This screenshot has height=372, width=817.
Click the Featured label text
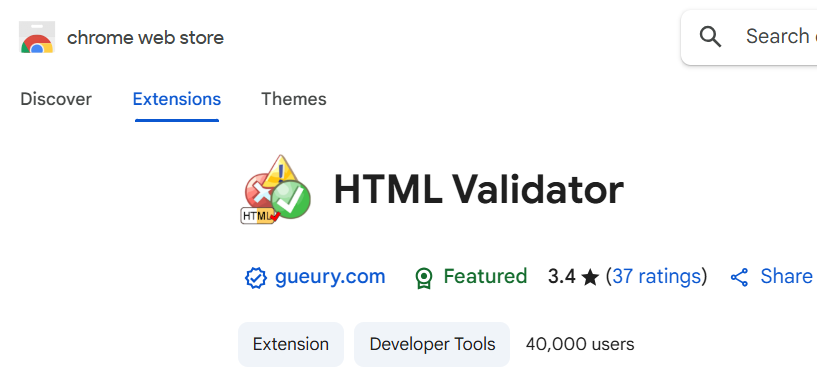pos(485,277)
